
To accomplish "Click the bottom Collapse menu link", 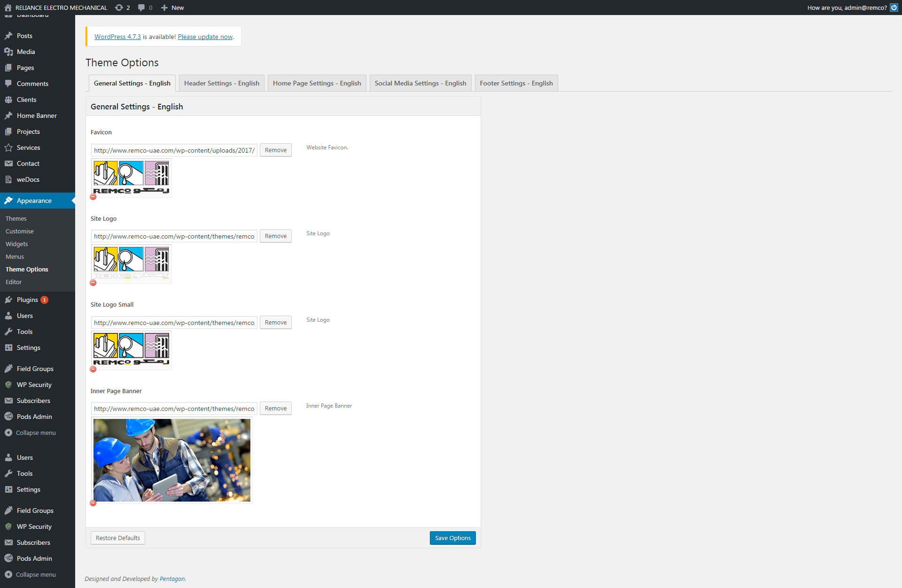I will click(36, 574).
